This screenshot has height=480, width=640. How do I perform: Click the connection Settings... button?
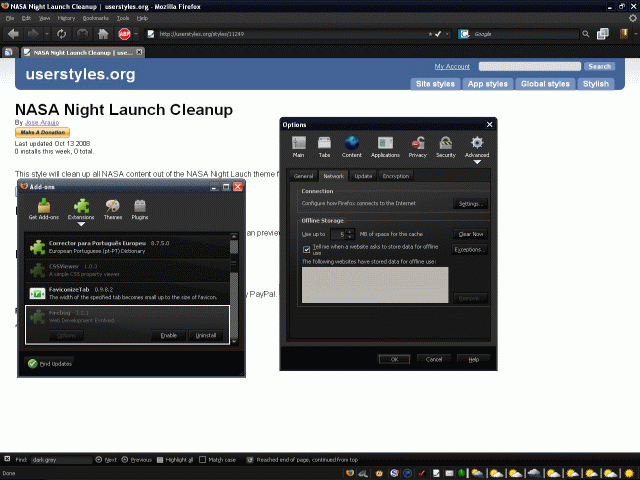pos(470,204)
